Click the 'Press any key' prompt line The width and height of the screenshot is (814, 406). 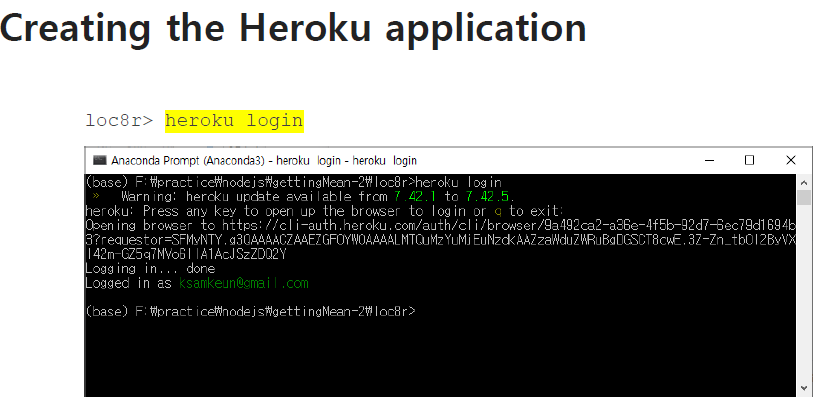(324, 211)
